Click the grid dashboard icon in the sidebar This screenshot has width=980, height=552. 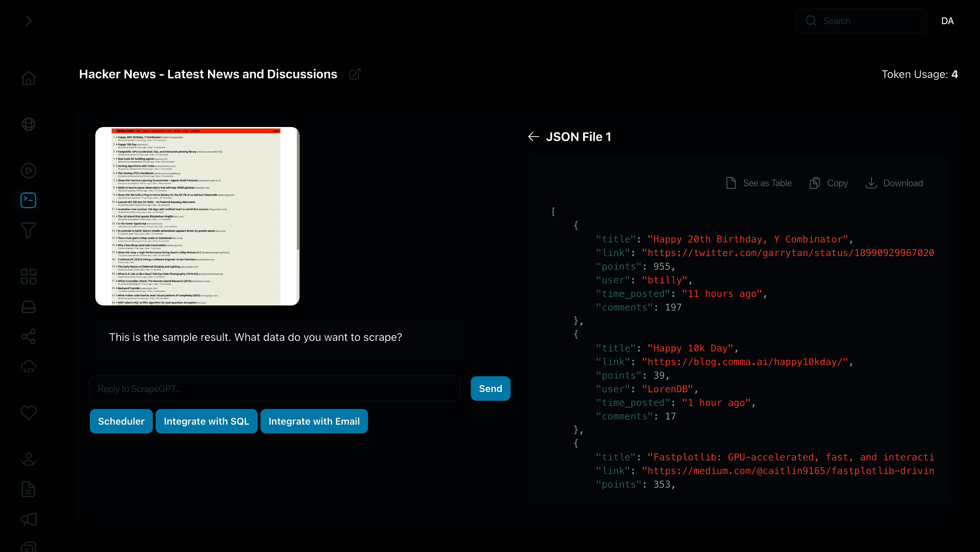click(x=29, y=277)
